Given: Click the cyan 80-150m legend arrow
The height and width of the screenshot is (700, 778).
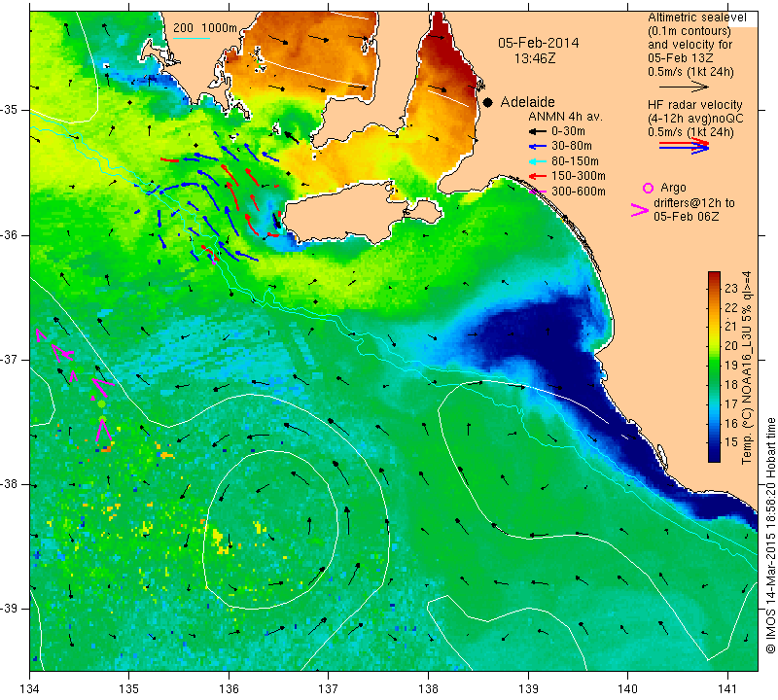Looking at the screenshot, I should (x=538, y=161).
